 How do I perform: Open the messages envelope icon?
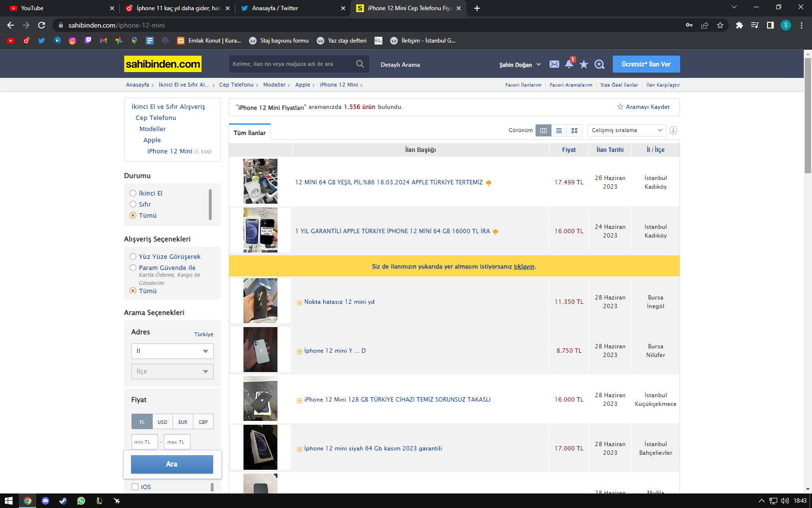554,64
